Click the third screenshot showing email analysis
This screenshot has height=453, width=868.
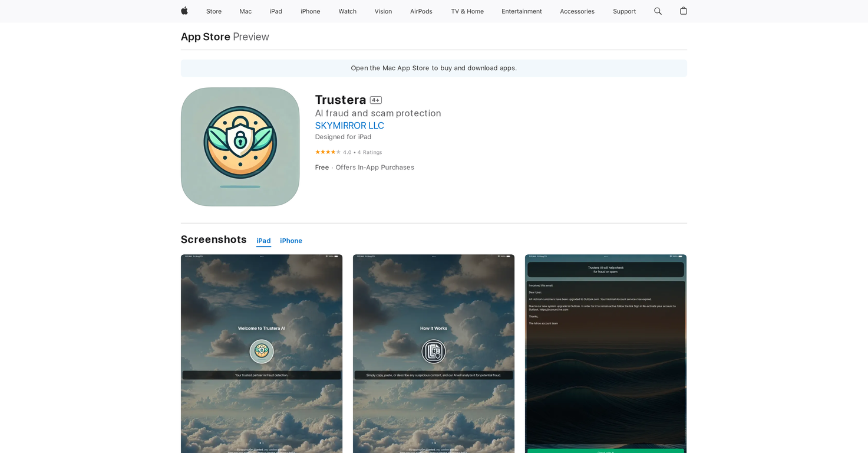[605, 354]
